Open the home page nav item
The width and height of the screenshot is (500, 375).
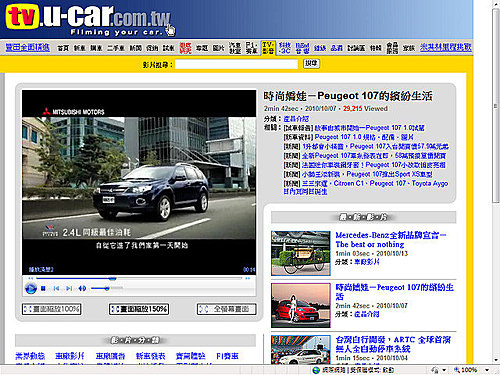tap(63, 48)
